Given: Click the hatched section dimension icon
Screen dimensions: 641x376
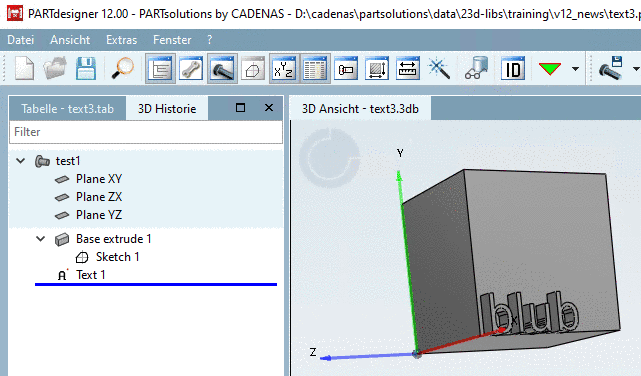Looking at the screenshot, I should pos(377,68).
